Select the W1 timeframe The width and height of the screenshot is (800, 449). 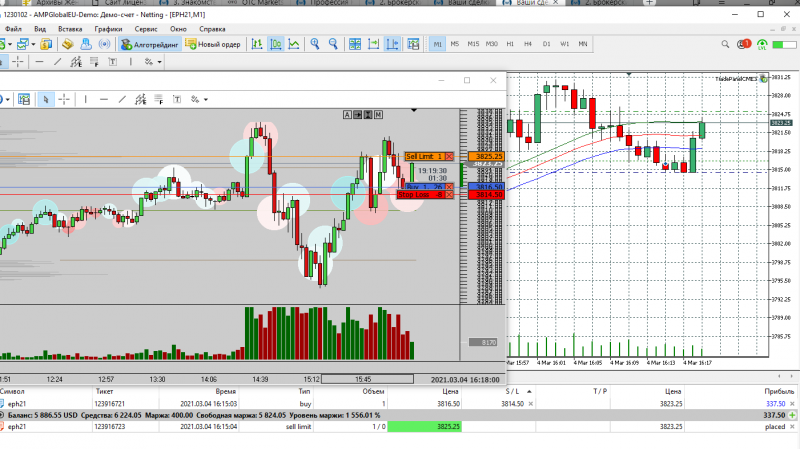(x=564, y=44)
